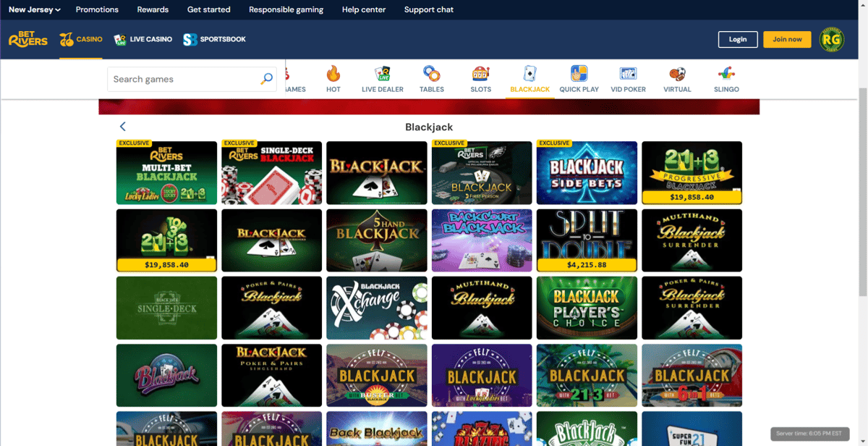Open Blackjack First Person Eagles game
This screenshot has width=868, height=446.
pos(482,173)
